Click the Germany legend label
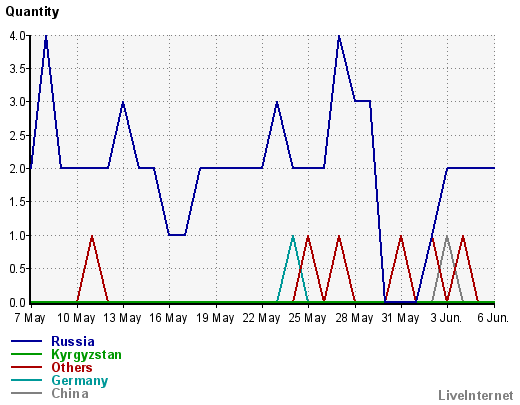This screenshot has height=405, width=520. [80, 381]
